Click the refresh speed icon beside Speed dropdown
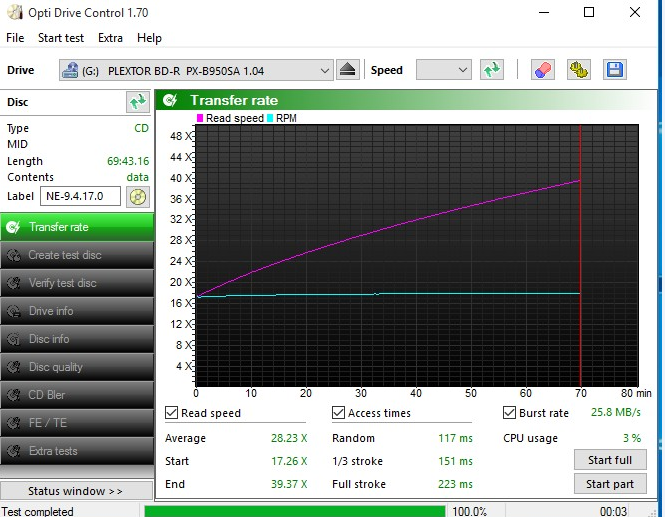 pos(492,70)
